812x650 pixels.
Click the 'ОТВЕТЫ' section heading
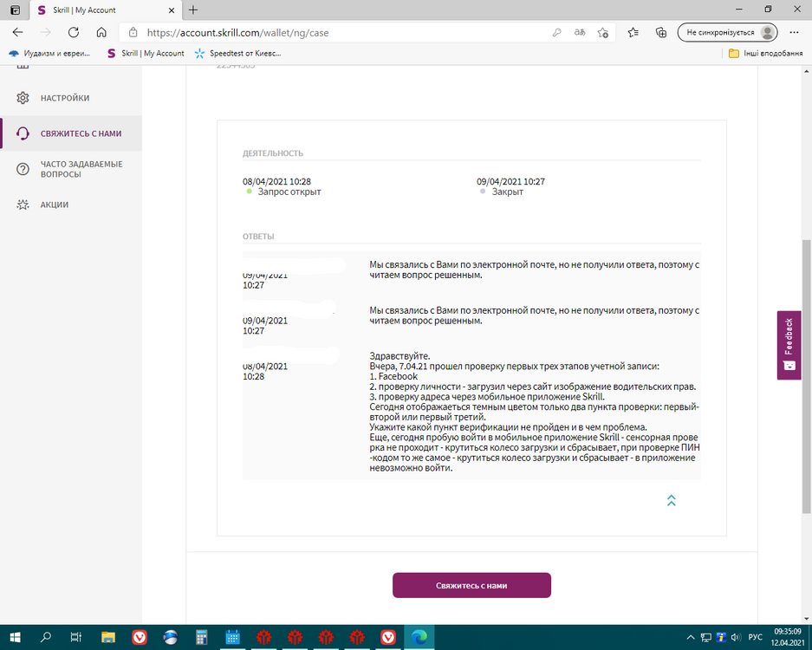point(258,237)
